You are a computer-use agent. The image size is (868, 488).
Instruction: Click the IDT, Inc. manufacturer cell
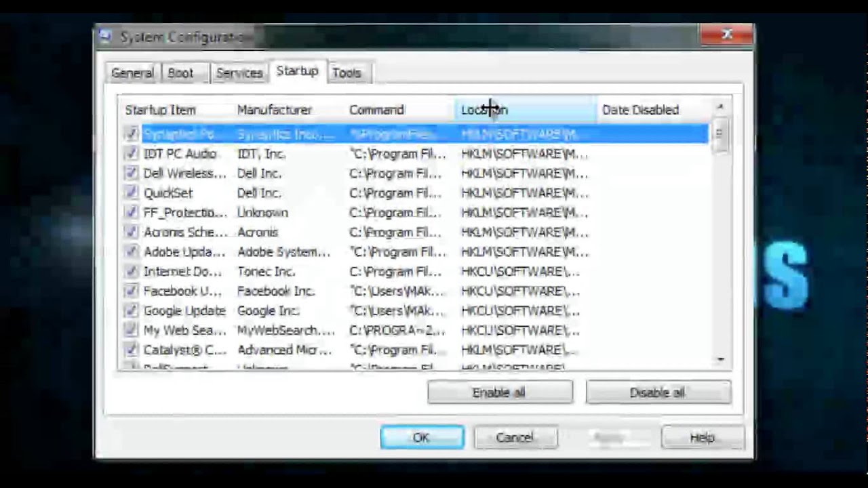tap(261, 154)
